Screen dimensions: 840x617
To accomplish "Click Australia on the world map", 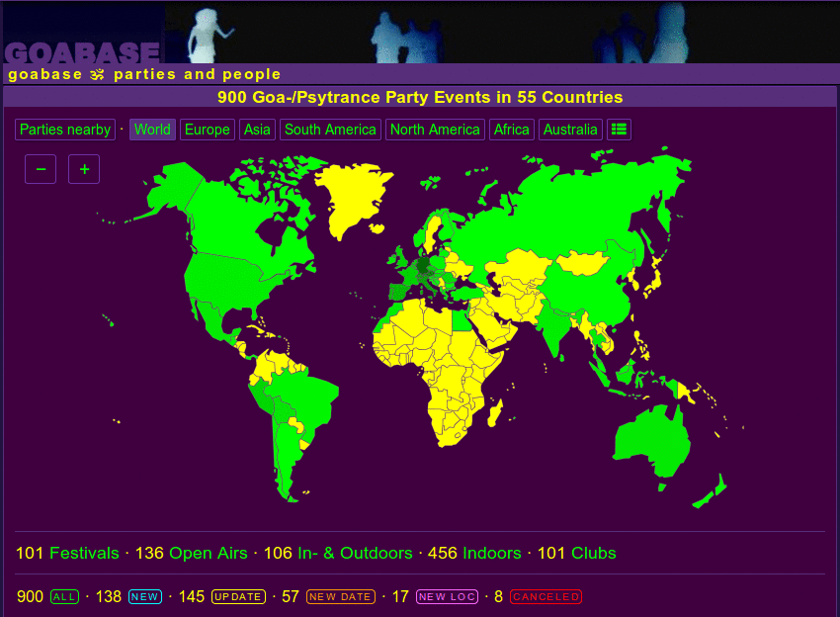I will tap(651, 442).
